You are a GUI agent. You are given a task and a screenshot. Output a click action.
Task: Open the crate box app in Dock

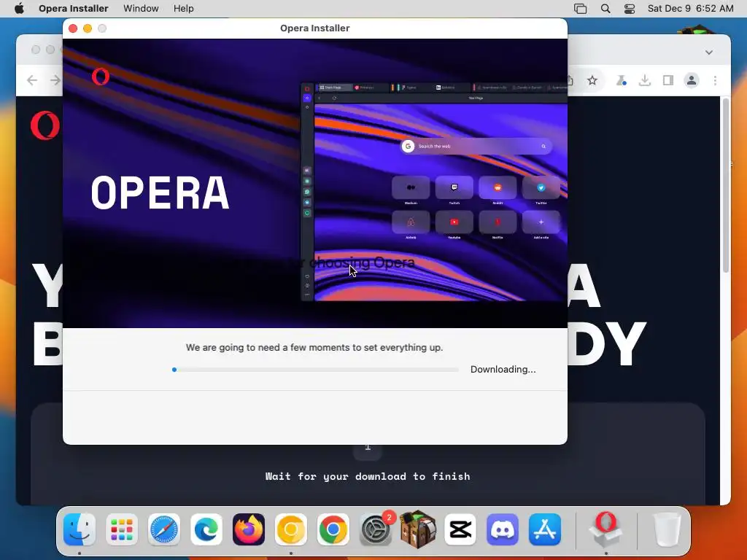point(418,529)
